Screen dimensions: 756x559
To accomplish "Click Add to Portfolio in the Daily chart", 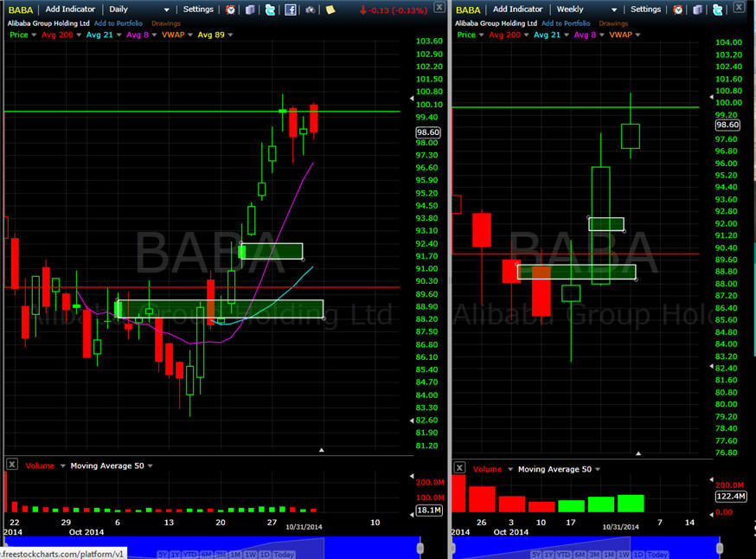I will tap(119, 23).
